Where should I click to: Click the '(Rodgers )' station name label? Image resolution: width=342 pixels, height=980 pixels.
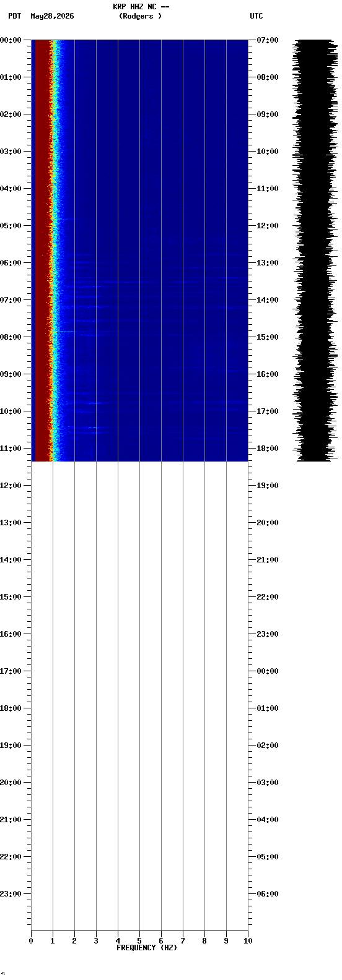coord(140,16)
